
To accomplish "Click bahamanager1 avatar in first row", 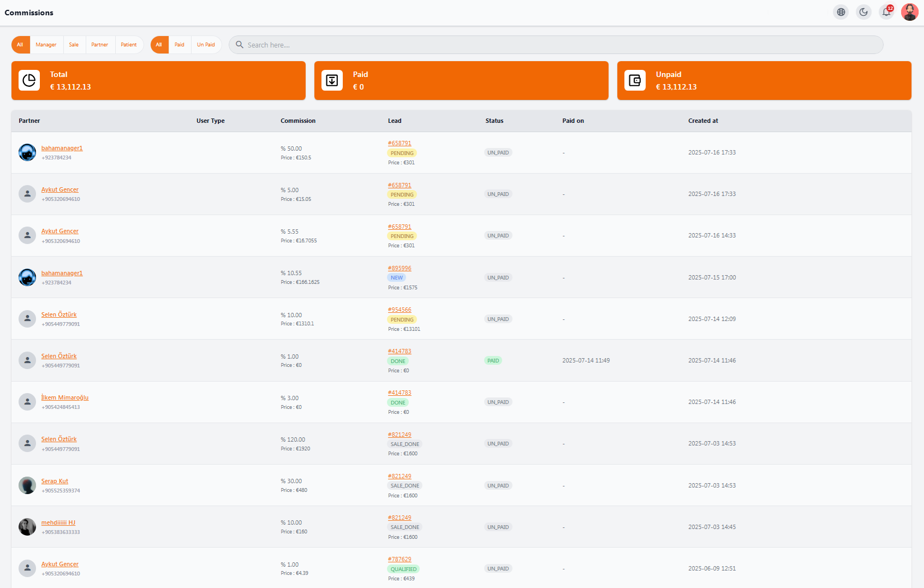I will pos(27,152).
